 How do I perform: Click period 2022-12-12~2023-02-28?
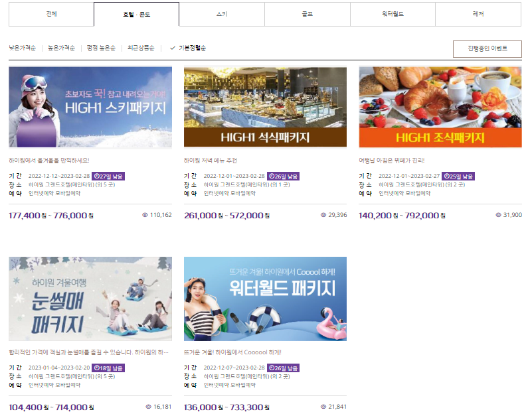tap(59, 176)
